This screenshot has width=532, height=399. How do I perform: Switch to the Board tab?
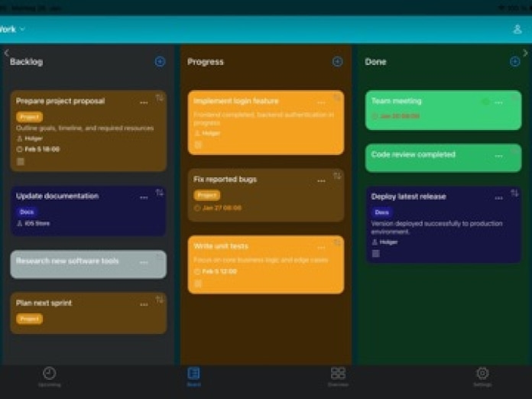[x=193, y=377]
